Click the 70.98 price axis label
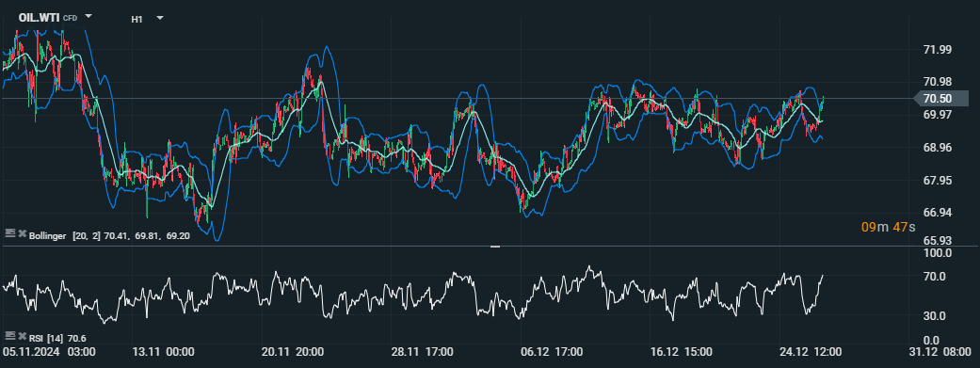The height and width of the screenshot is (368, 980). (x=937, y=82)
